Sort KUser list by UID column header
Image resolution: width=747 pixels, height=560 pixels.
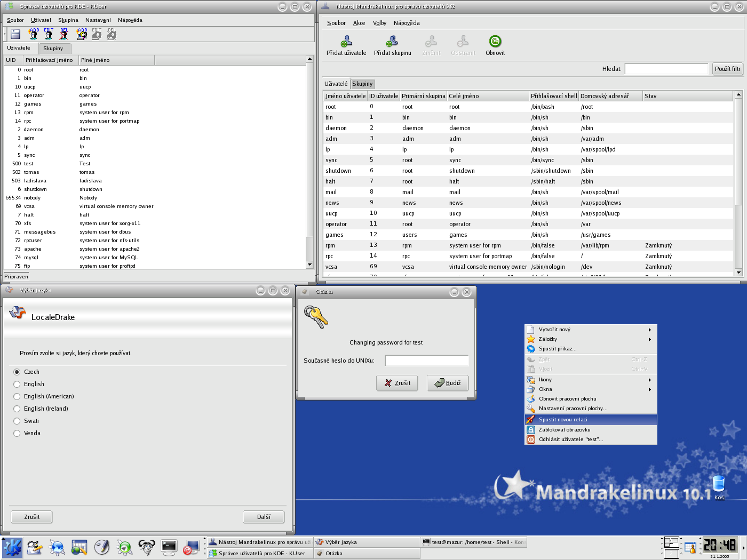[x=13, y=60]
